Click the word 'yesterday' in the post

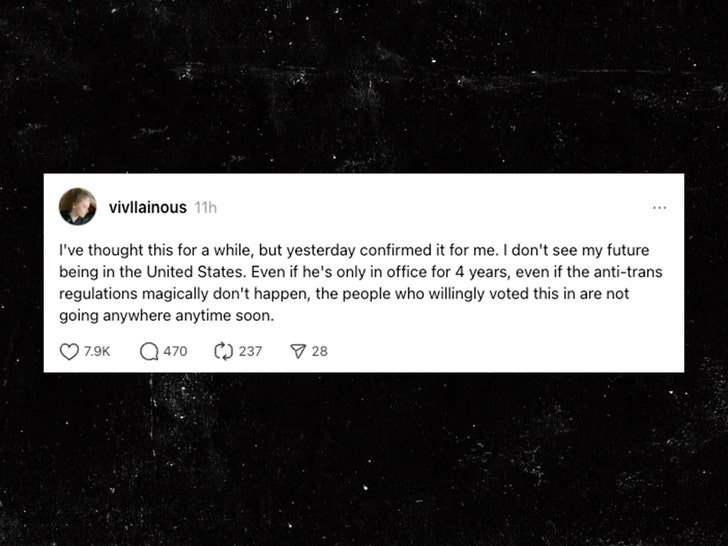click(321, 251)
